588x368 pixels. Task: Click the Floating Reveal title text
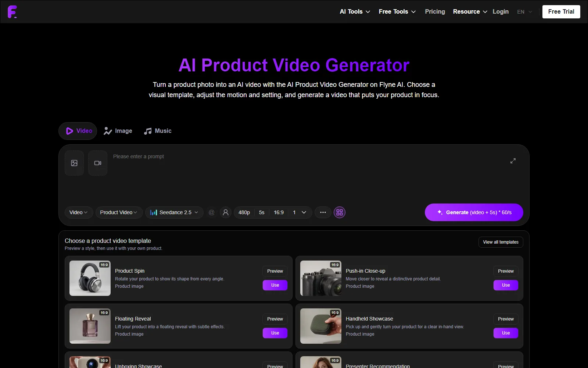(x=133, y=319)
